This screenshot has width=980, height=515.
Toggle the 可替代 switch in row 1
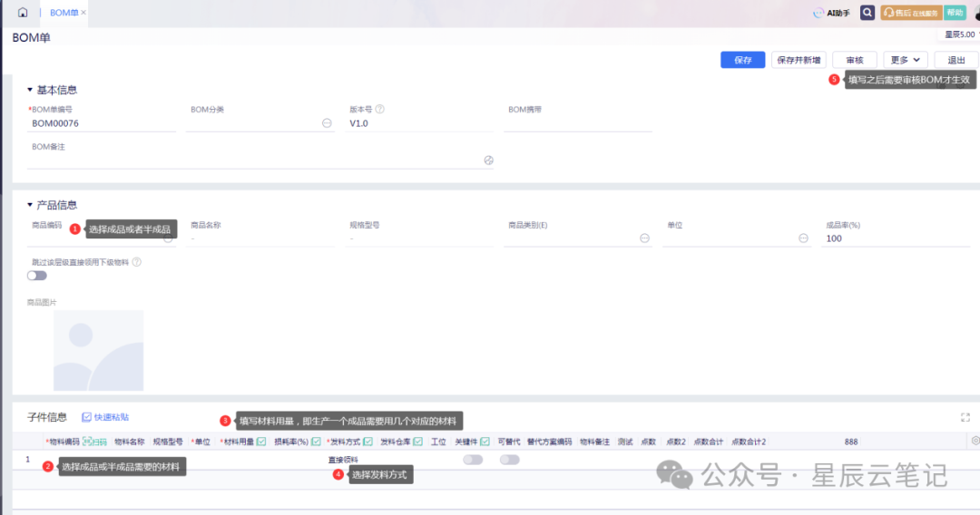tap(509, 460)
